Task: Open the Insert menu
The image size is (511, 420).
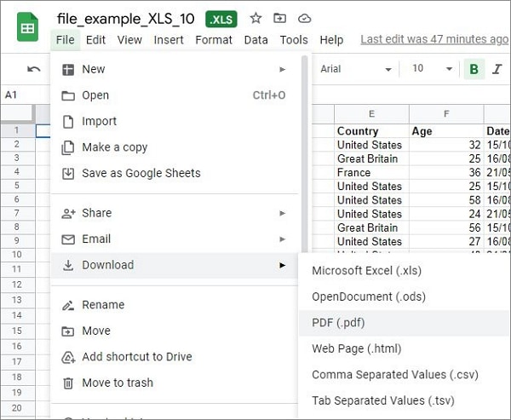Action: 169,39
